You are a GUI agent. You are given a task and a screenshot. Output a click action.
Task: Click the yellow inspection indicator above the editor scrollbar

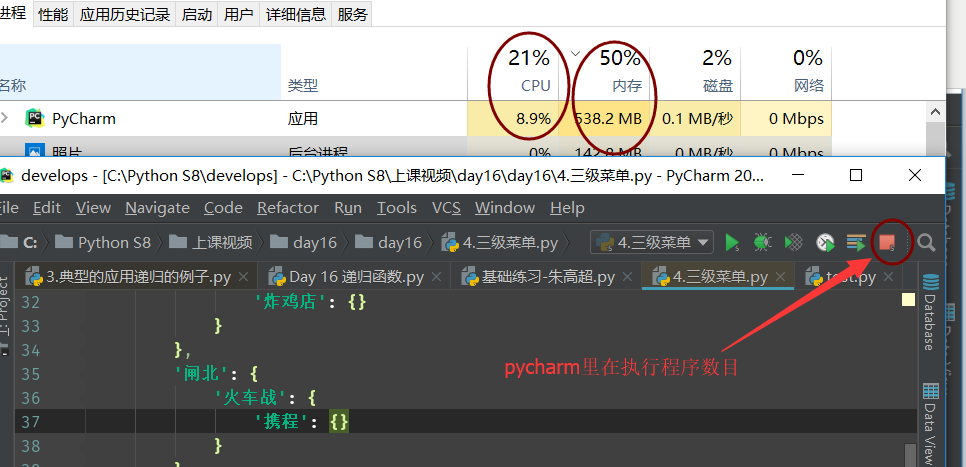pyautogui.click(x=908, y=300)
